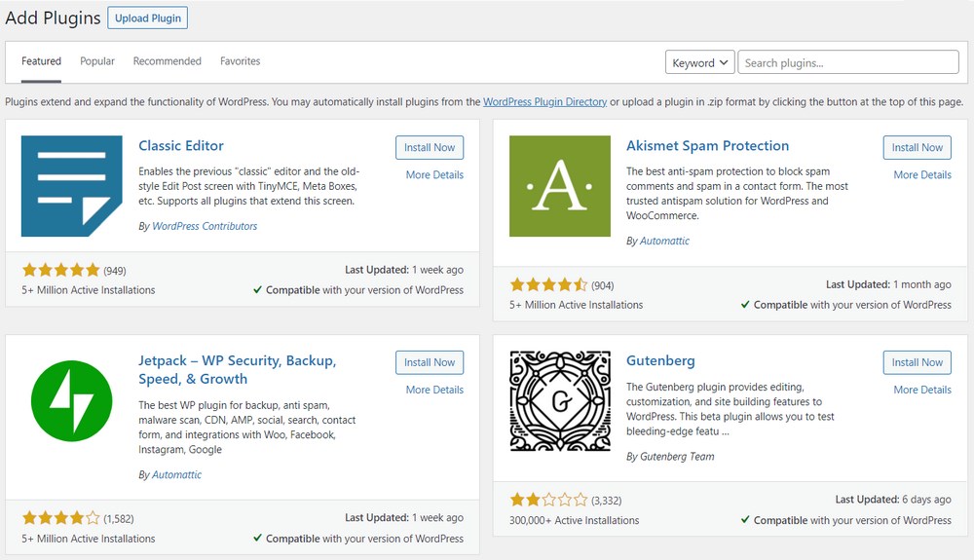Focus the Search plugins field
This screenshot has height=560, width=974.
[x=848, y=62]
